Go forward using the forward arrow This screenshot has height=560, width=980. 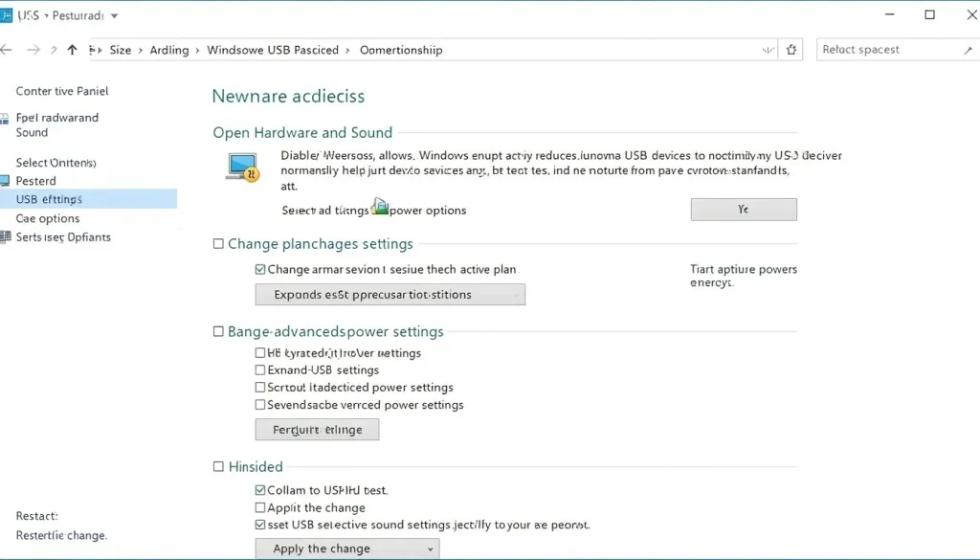pyautogui.click(x=33, y=50)
